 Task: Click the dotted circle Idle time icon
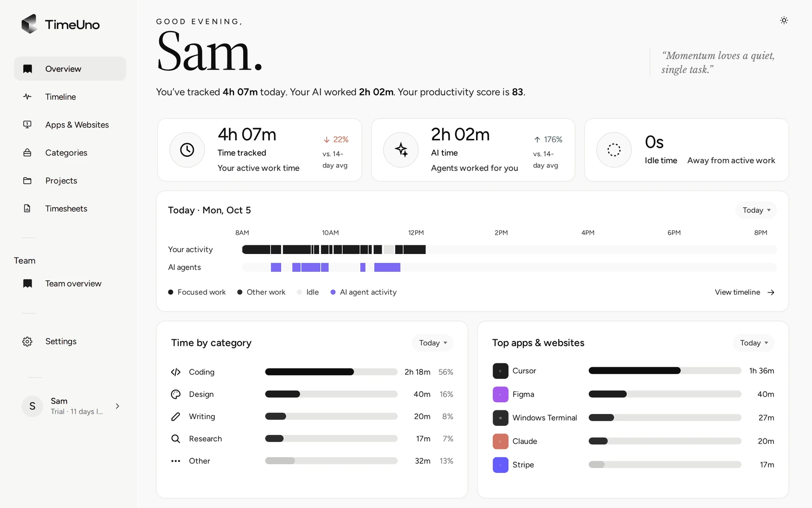point(614,150)
